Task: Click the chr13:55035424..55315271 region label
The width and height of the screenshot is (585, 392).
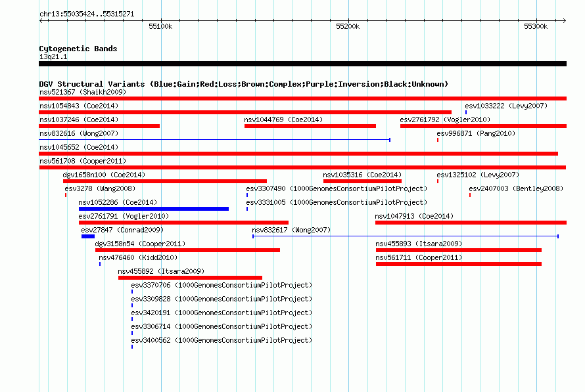Action: coord(87,14)
